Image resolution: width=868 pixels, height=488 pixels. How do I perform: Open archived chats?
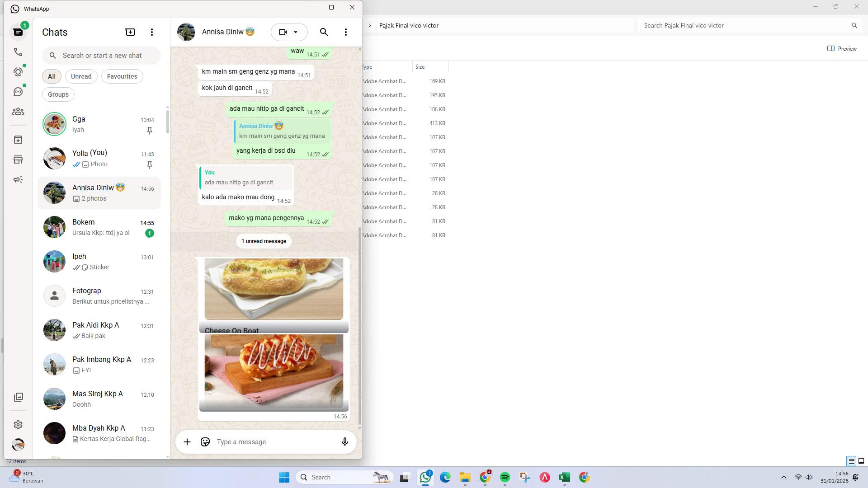18,139
